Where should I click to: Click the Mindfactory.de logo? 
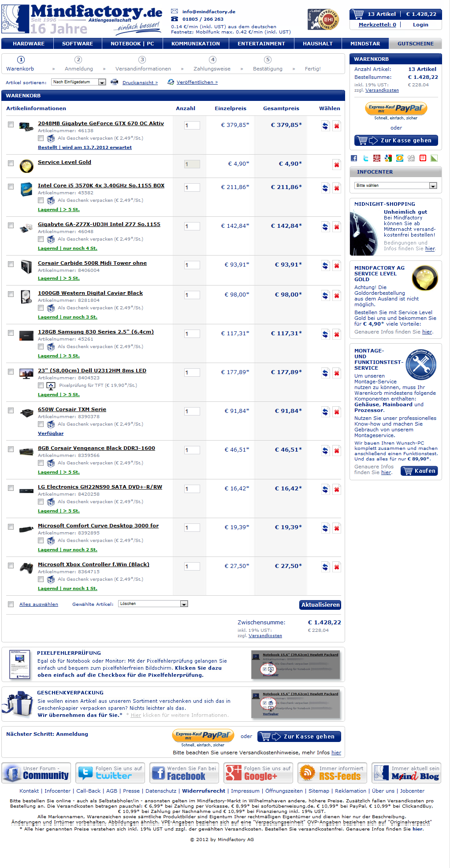pos(82,19)
